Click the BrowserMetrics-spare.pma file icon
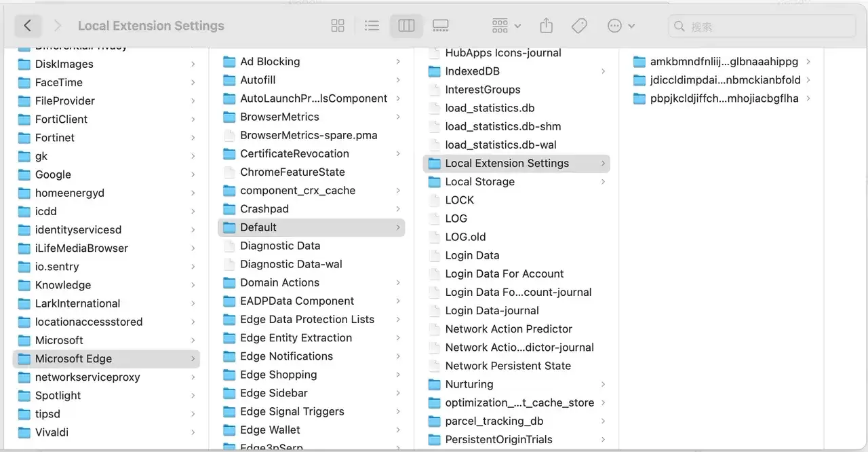The height and width of the screenshot is (452, 868). click(229, 136)
